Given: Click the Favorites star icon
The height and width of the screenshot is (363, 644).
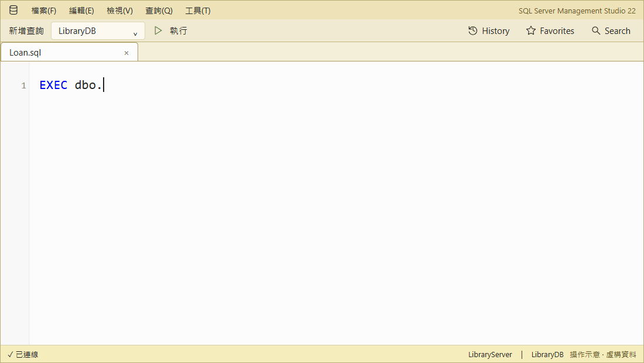Looking at the screenshot, I should point(531,31).
